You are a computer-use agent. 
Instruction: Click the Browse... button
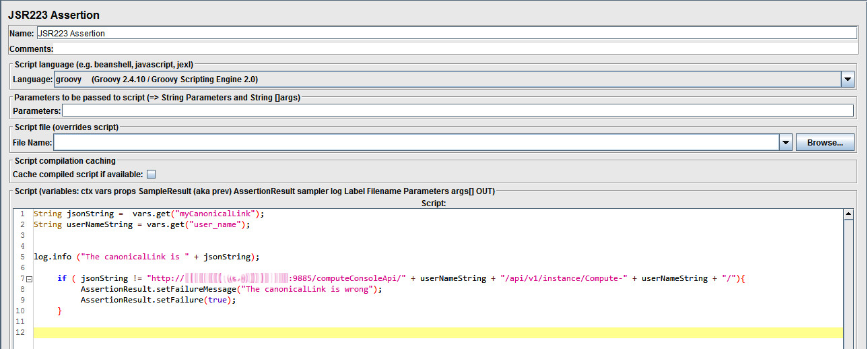tap(825, 142)
